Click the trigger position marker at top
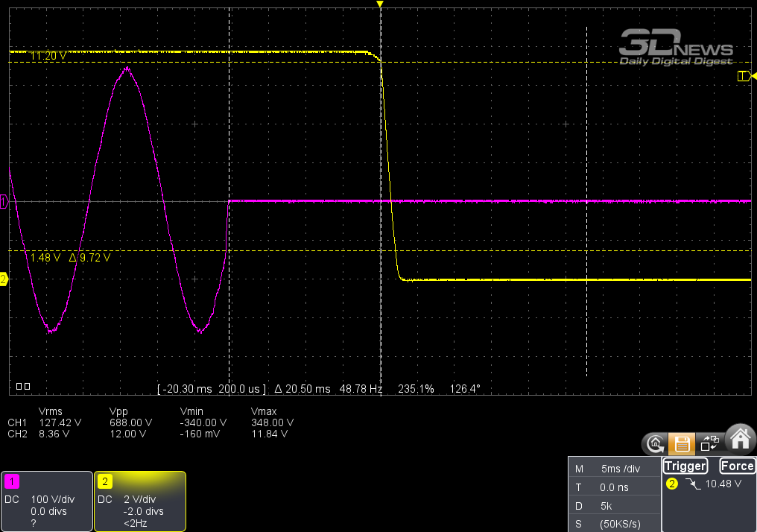Image resolution: width=757 pixels, height=532 pixels. [380, 4]
